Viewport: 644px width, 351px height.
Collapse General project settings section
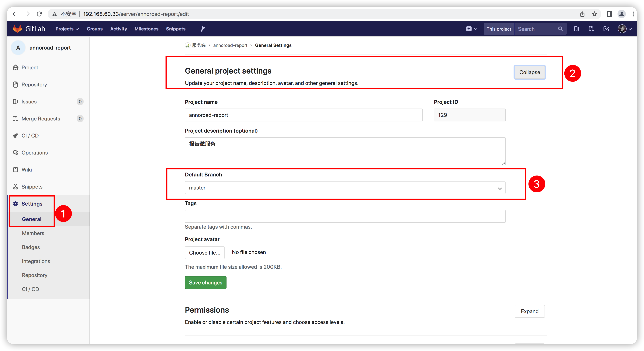tap(529, 72)
